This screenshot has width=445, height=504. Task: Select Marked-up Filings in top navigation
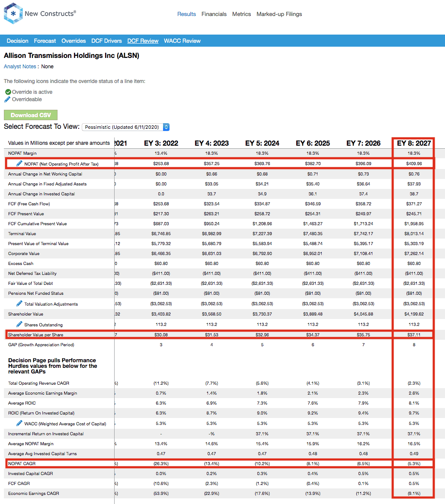[279, 14]
